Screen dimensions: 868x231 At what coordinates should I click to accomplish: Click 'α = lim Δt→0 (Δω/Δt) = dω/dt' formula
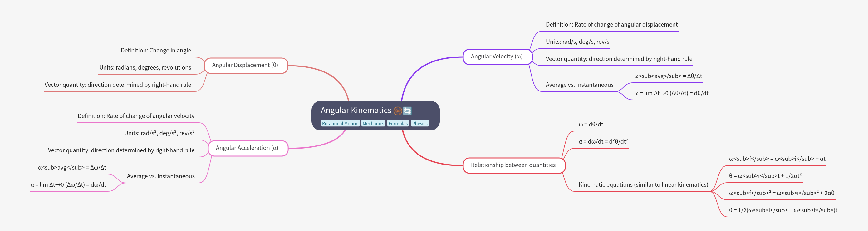[x=68, y=185]
